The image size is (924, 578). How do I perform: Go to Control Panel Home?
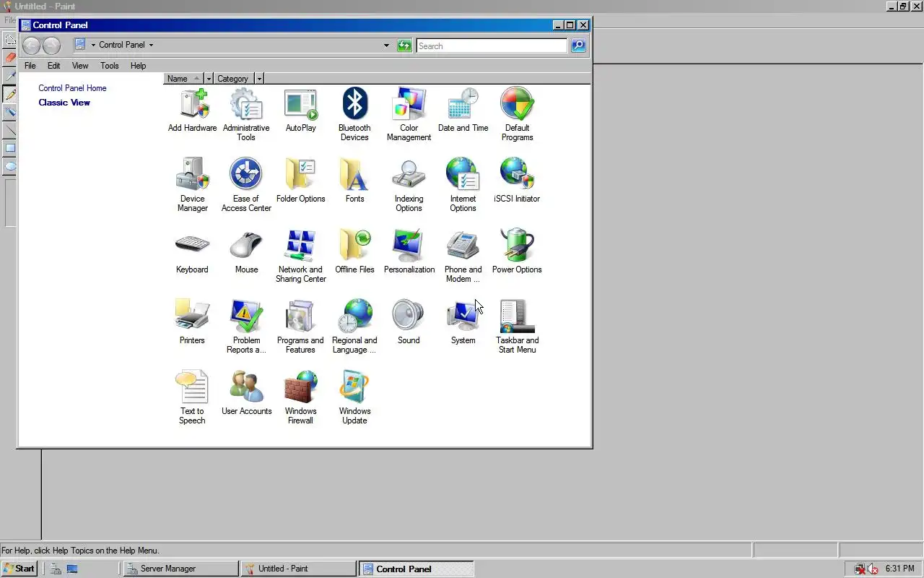pyautogui.click(x=72, y=88)
